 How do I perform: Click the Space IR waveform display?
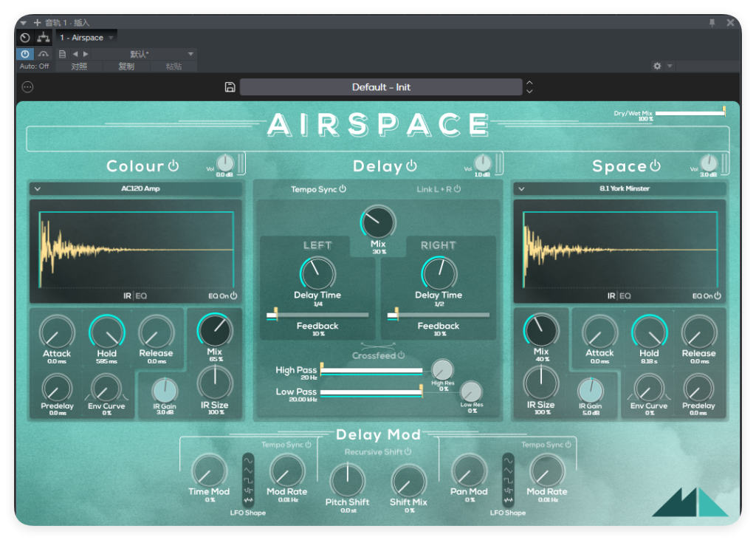coord(620,249)
